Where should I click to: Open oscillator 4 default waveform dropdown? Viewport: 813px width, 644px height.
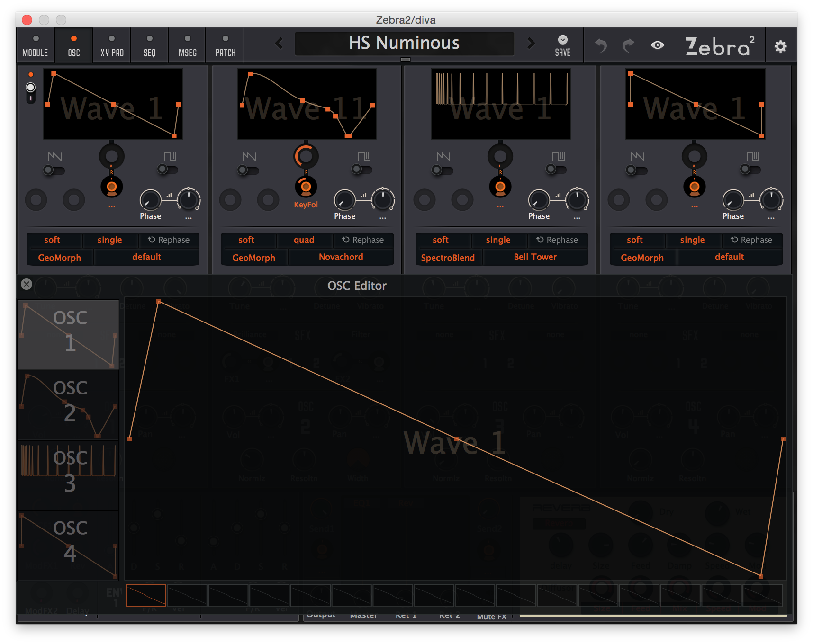(x=730, y=257)
